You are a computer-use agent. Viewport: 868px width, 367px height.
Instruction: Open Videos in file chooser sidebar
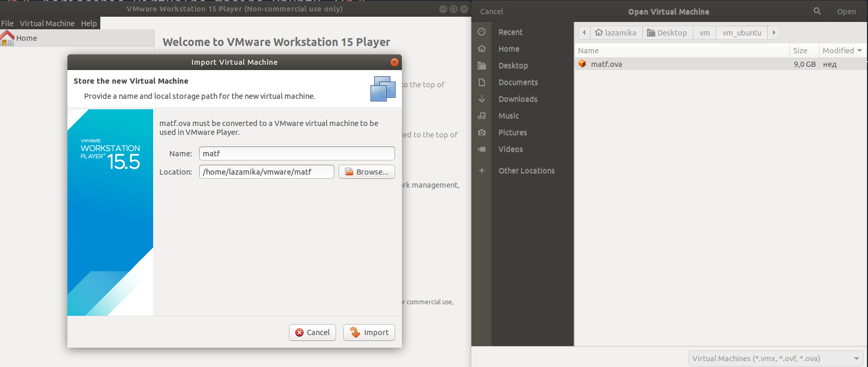pos(511,149)
